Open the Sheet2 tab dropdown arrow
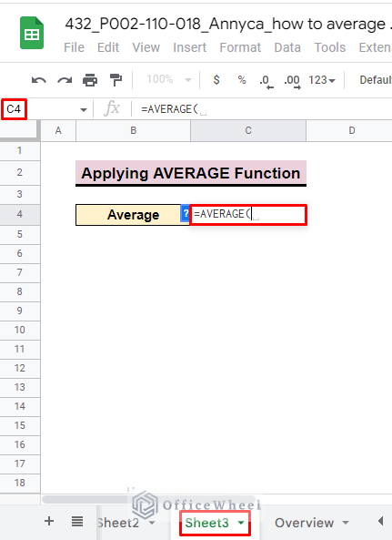 point(152,523)
